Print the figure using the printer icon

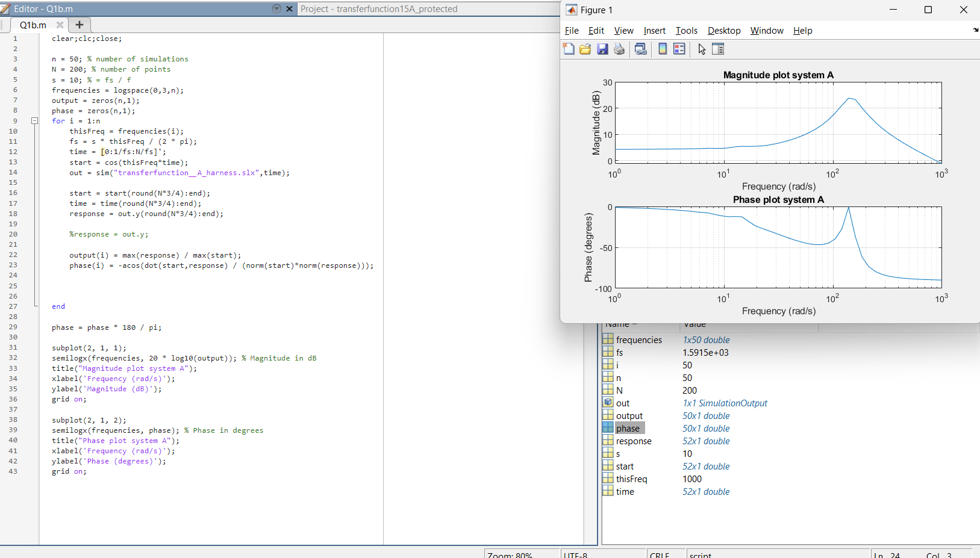click(x=619, y=49)
